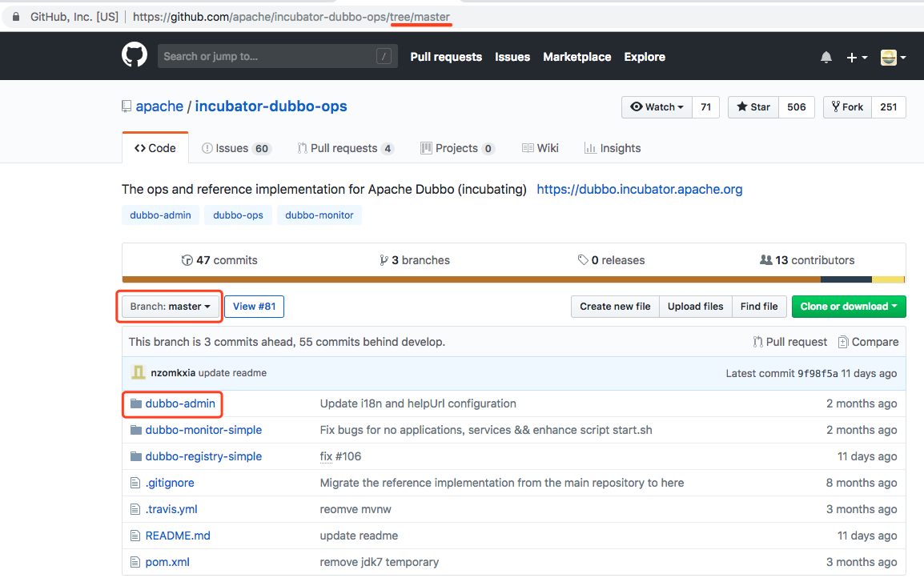
Task: Open the nzomkxia author link
Action: pyautogui.click(x=173, y=373)
